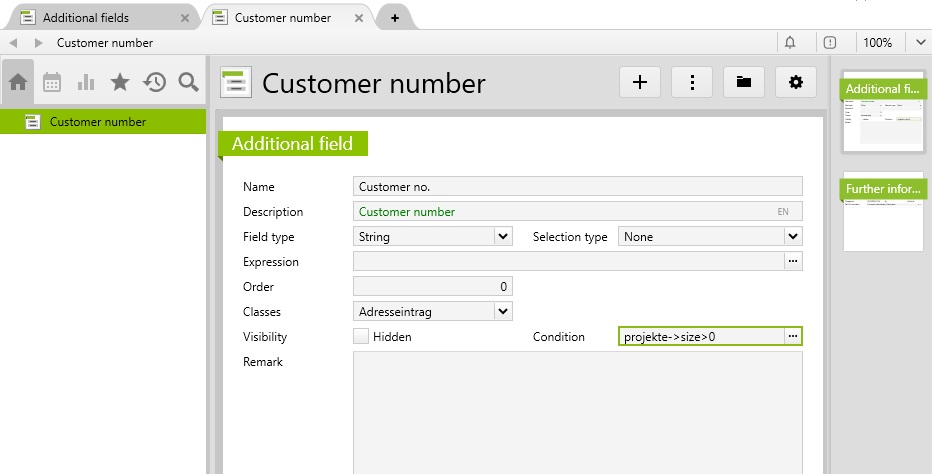Open the folder icon button

click(x=744, y=83)
